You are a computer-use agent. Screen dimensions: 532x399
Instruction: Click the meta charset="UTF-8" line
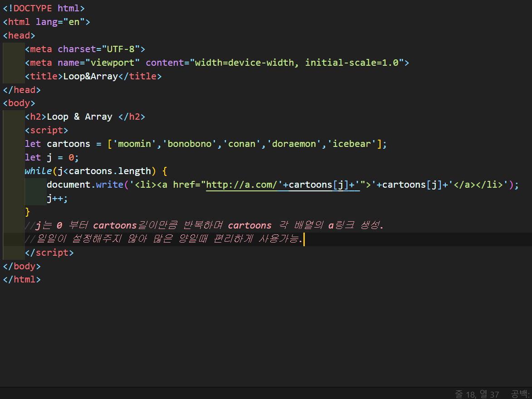point(85,49)
